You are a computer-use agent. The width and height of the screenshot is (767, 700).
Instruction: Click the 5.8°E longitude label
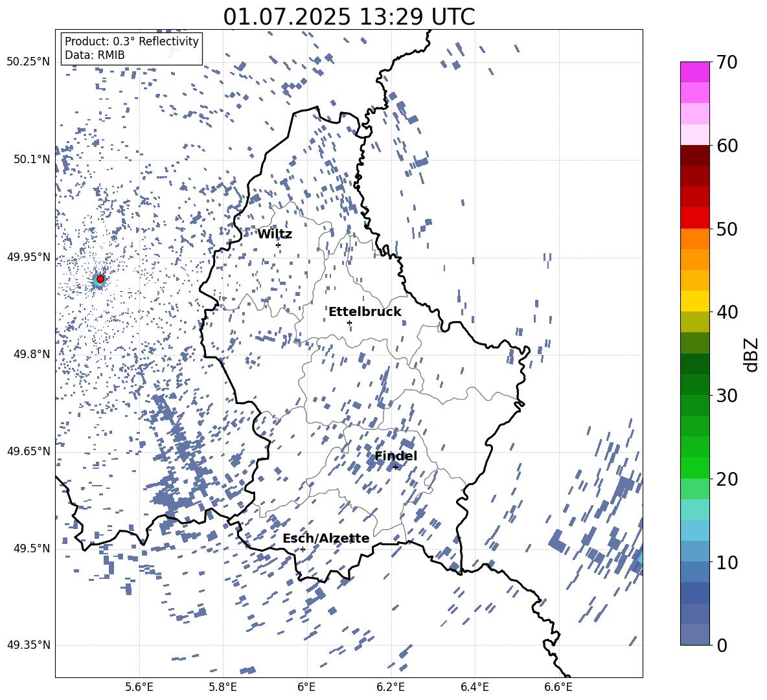pos(223,687)
